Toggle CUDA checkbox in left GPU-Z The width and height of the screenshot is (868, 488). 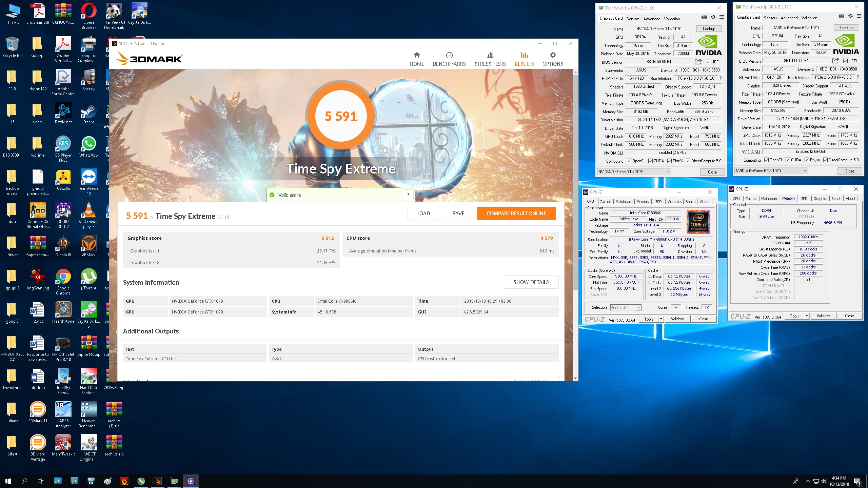(650, 161)
